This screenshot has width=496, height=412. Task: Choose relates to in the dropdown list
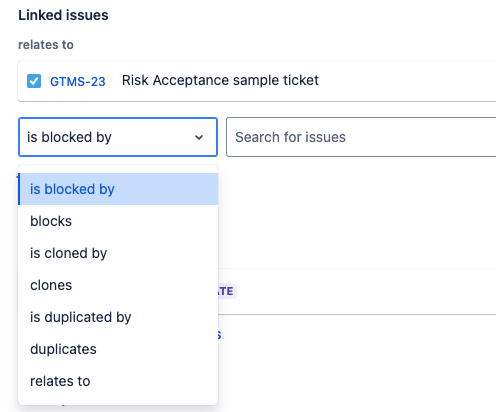(x=118, y=381)
